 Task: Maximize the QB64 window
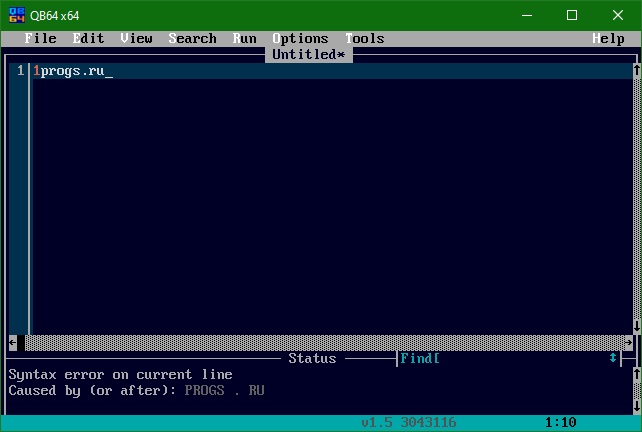pos(572,16)
